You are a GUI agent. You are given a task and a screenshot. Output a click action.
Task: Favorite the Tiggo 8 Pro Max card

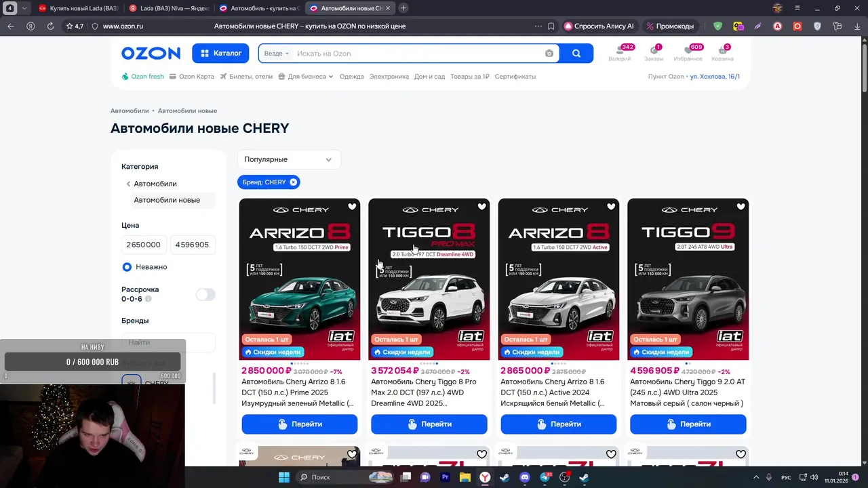pyautogui.click(x=481, y=207)
